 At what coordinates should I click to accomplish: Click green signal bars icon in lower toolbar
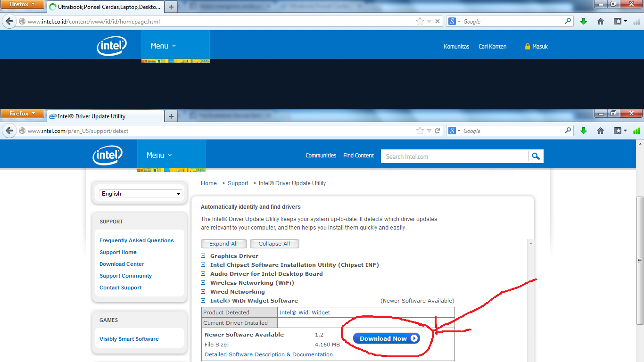636,131
